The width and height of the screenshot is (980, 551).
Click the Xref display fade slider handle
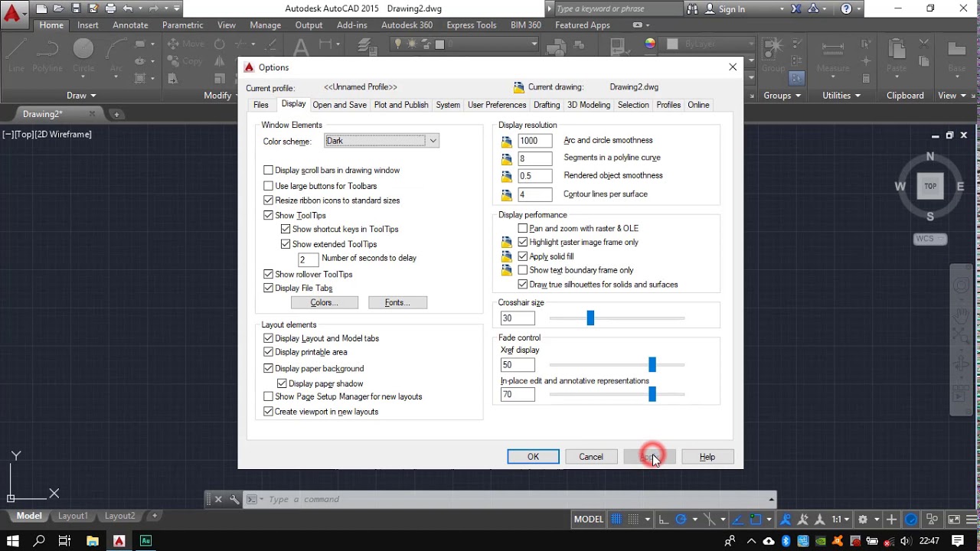pyautogui.click(x=652, y=364)
